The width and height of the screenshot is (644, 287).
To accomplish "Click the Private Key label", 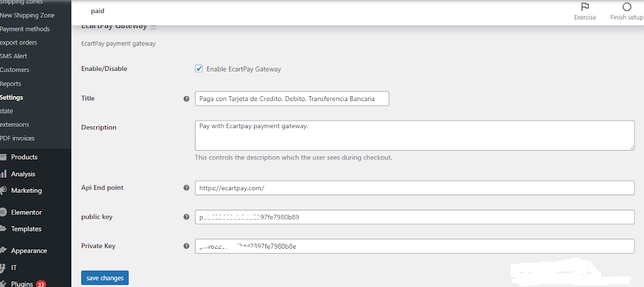I will click(x=98, y=246).
